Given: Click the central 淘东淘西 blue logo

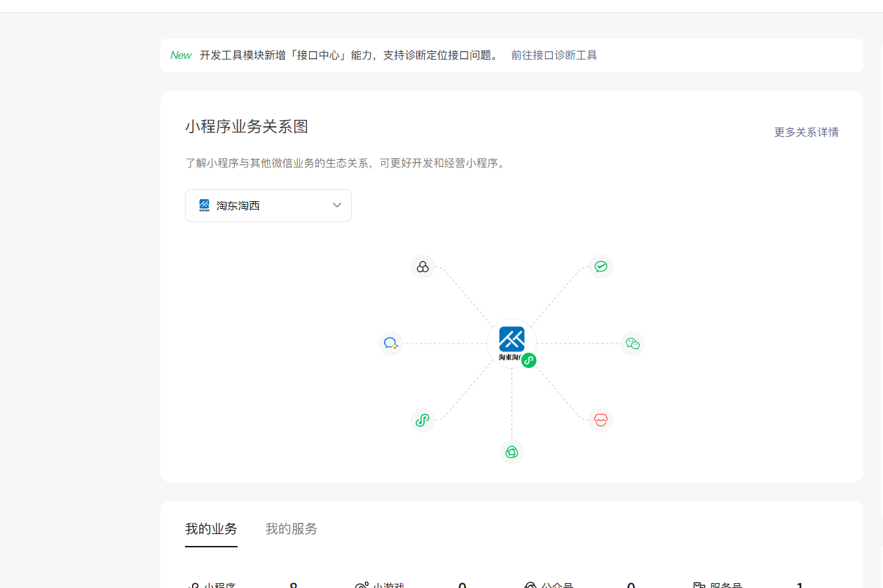Looking at the screenshot, I should click(512, 343).
